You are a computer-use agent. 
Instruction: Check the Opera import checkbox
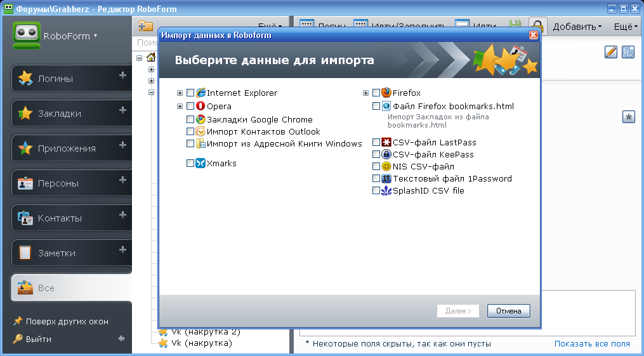click(x=190, y=106)
